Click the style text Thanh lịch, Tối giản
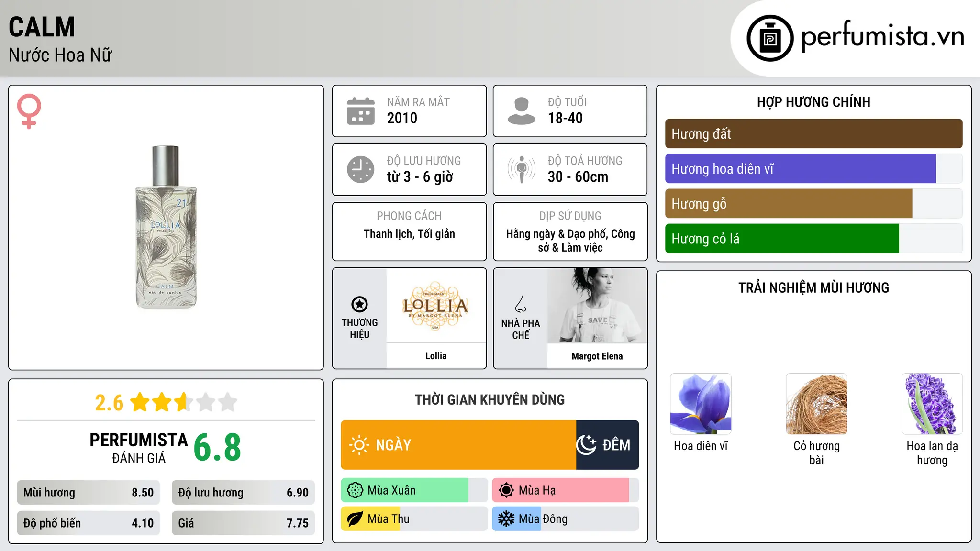980x551 pixels. click(409, 234)
